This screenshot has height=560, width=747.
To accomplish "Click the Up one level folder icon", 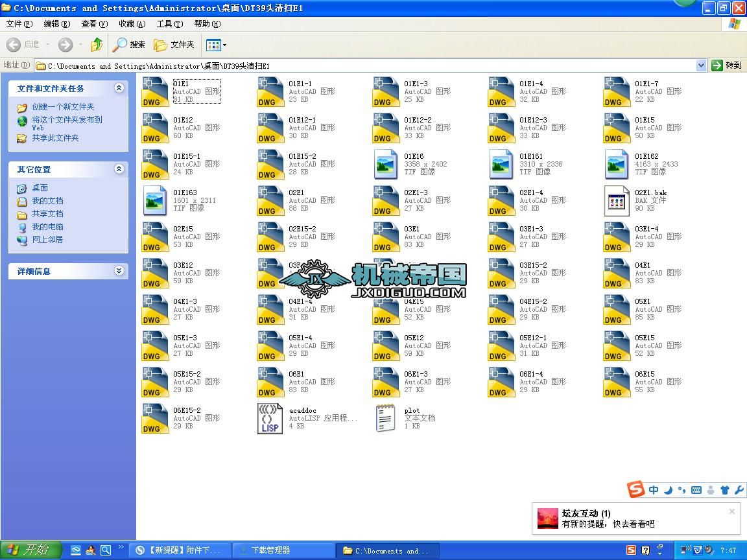I will tap(97, 45).
